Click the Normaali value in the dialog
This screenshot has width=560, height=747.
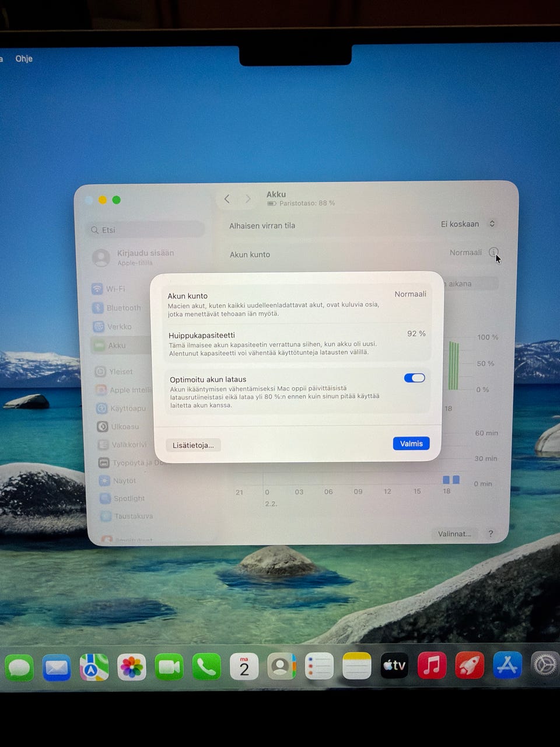coord(410,294)
